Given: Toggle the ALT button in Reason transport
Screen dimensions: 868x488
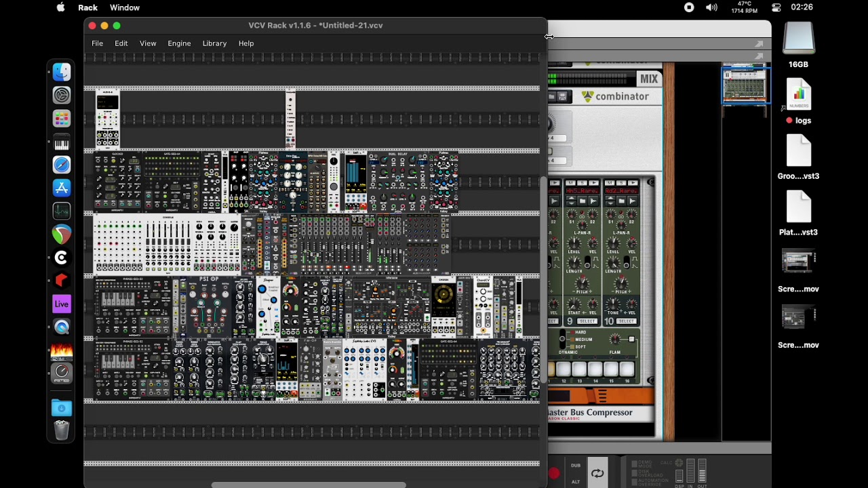Looking at the screenshot, I should tap(576, 482).
